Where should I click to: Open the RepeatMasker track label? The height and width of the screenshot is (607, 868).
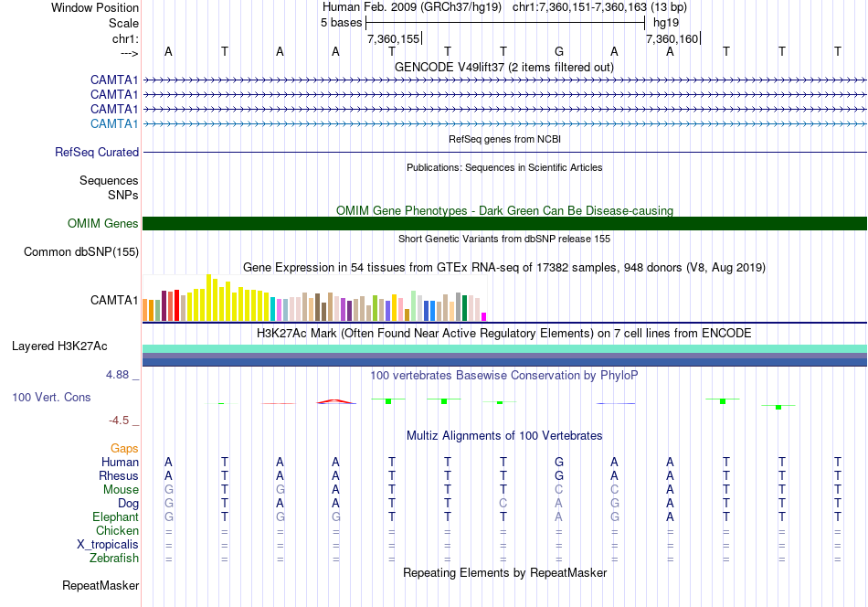[x=101, y=585]
